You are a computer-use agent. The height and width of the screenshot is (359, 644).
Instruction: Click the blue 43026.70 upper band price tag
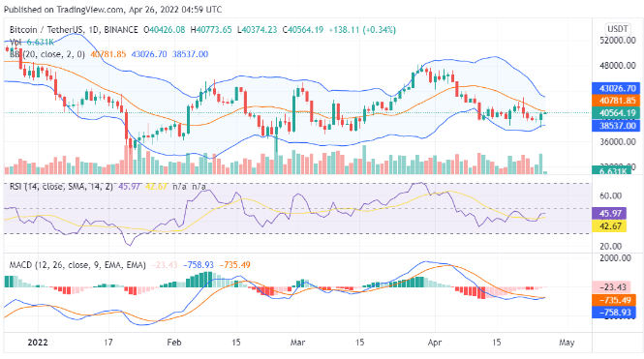[x=616, y=88]
